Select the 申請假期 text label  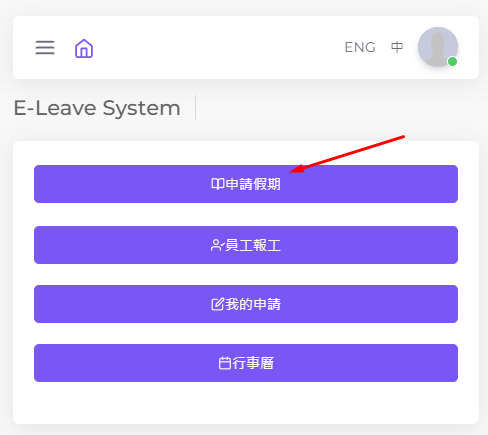click(x=253, y=184)
